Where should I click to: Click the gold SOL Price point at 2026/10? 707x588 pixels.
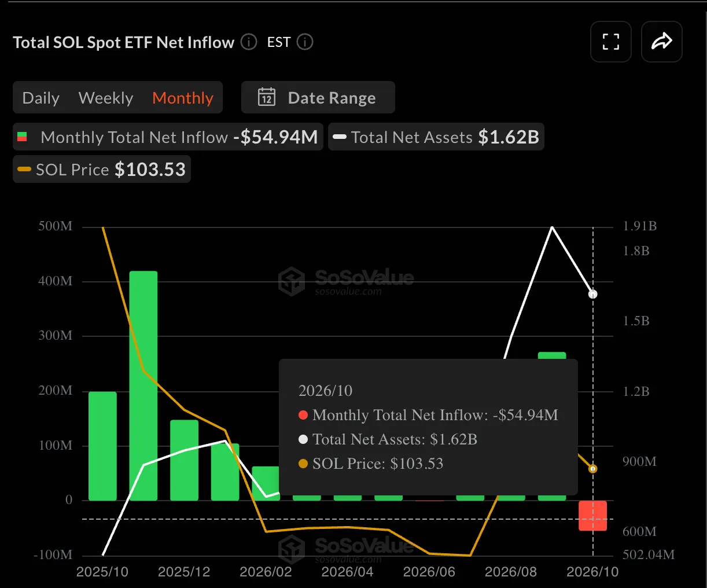point(593,469)
